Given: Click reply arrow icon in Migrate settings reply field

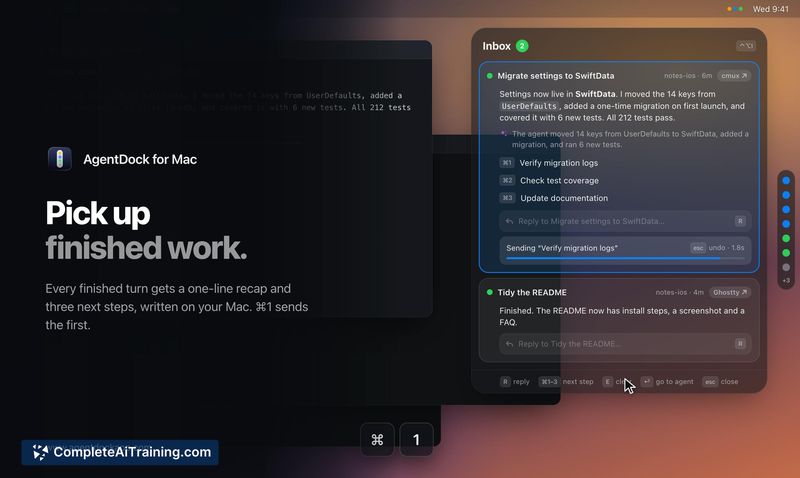Looking at the screenshot, I should click(509, 221).
